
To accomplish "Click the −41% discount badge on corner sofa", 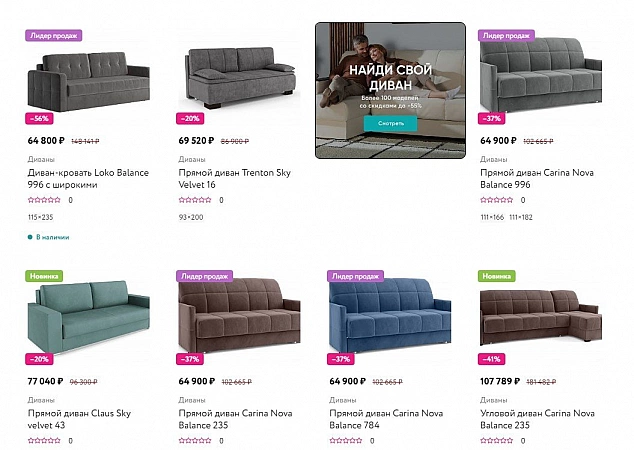I will (493, 358).
